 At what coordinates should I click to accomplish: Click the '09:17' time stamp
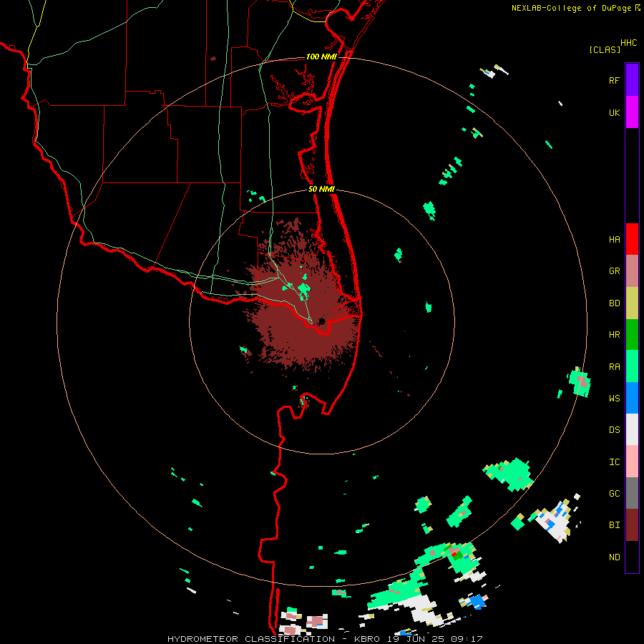click(466, 639)
